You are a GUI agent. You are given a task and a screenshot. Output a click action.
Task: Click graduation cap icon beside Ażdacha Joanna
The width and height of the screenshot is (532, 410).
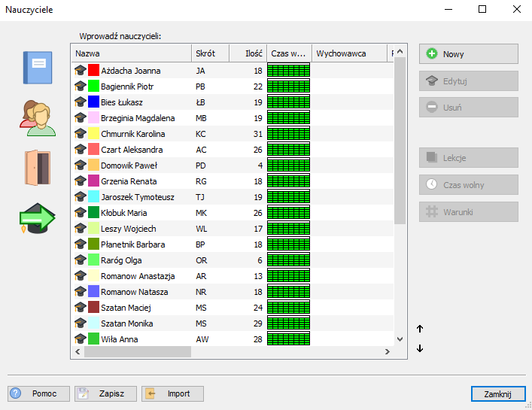81,71
